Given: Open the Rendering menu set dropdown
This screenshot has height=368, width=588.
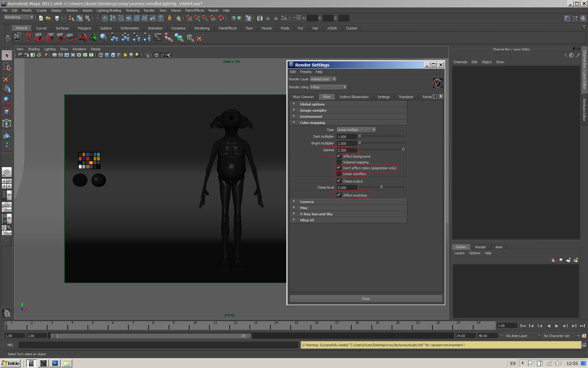Looking at the screenshot, I should pyautogui.click(x=19, y=17).
